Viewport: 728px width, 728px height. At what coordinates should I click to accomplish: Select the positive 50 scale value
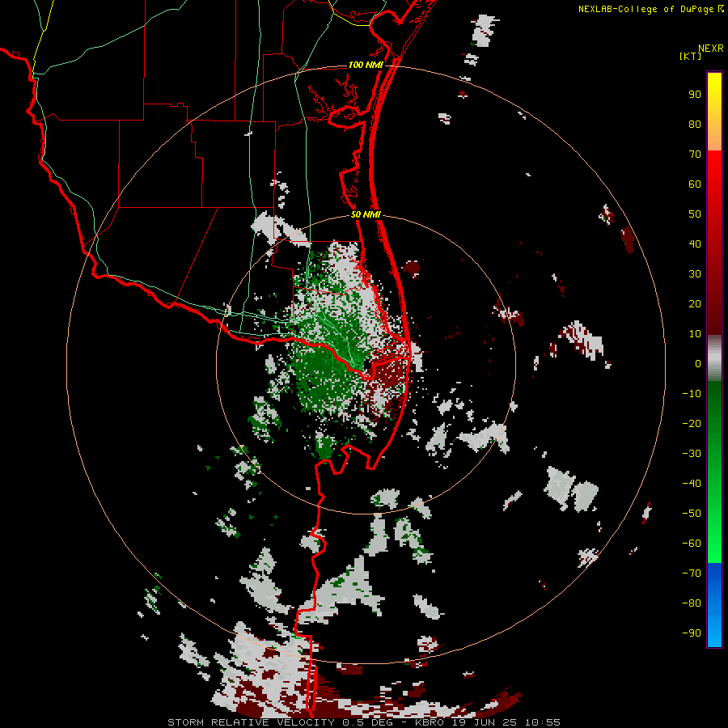coord(695,214)
